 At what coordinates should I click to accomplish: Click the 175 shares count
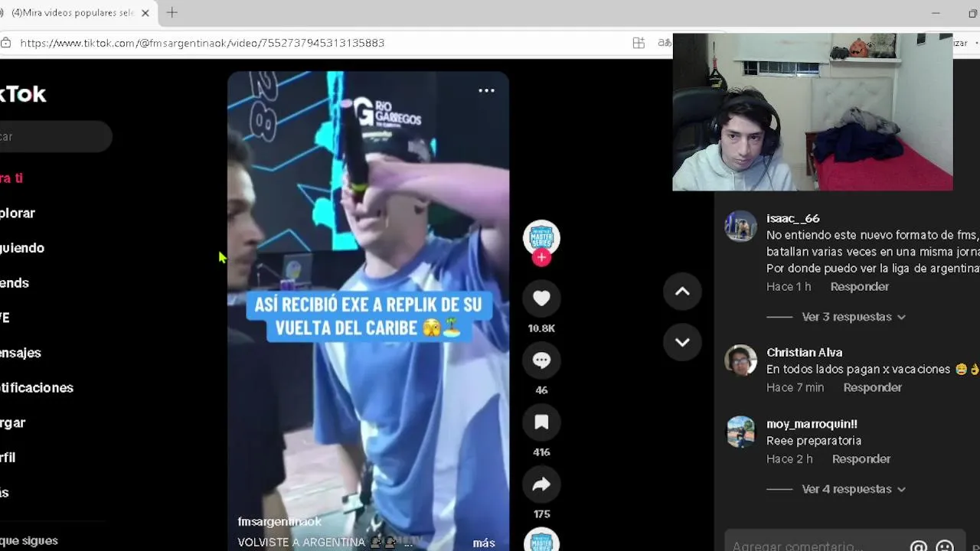(541, 514)
